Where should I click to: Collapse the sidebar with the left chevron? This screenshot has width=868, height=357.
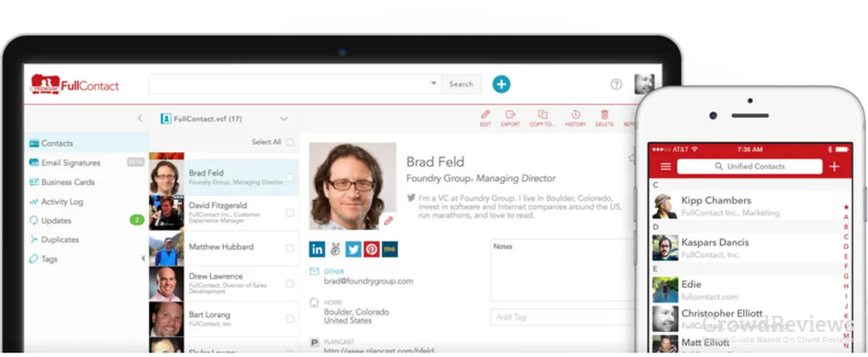[x=140, y=119]
